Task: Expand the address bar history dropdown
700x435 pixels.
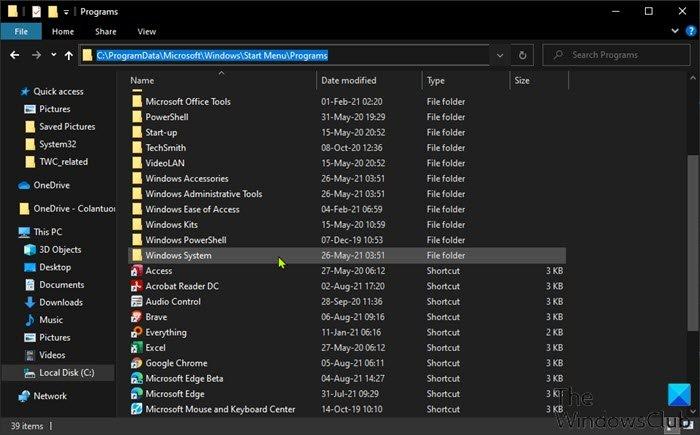Action: click(x=500, y=55)
